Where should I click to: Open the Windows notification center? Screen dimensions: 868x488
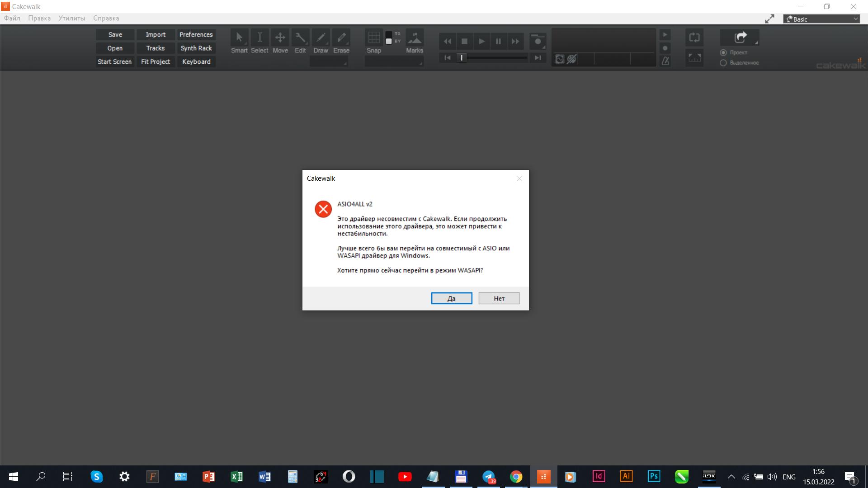851,477
